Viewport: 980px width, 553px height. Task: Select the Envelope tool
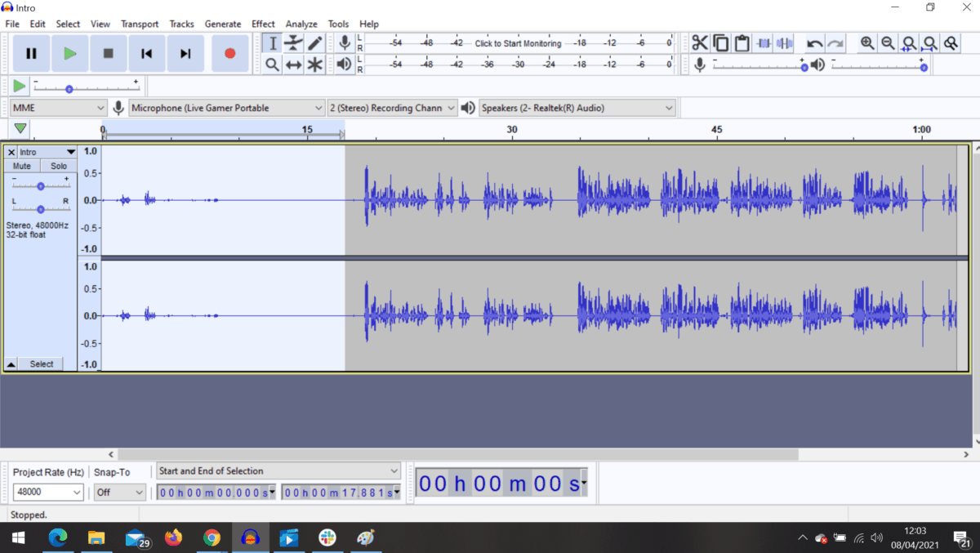294,43
